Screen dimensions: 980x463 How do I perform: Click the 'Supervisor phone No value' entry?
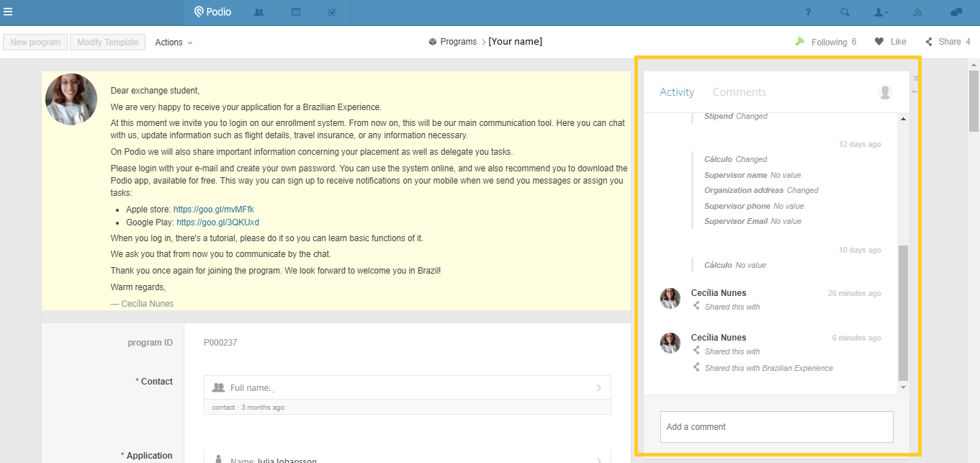[754, 206]
